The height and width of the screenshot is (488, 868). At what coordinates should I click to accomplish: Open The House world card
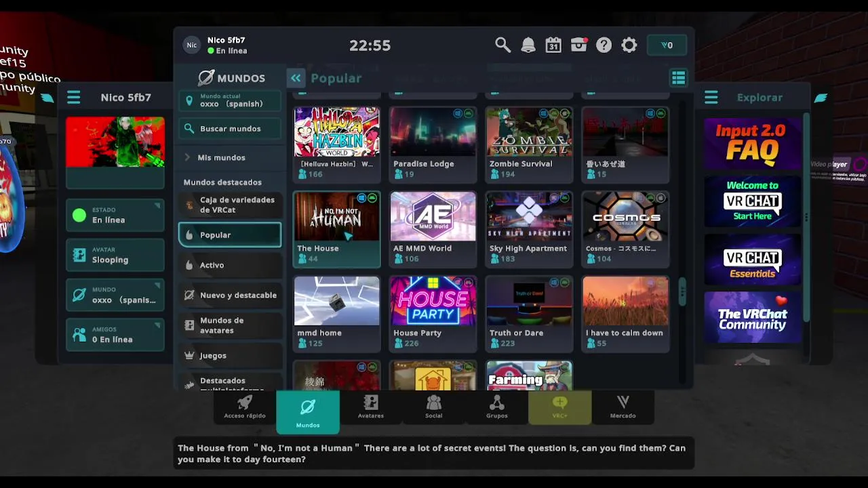[x=337, y=229]
